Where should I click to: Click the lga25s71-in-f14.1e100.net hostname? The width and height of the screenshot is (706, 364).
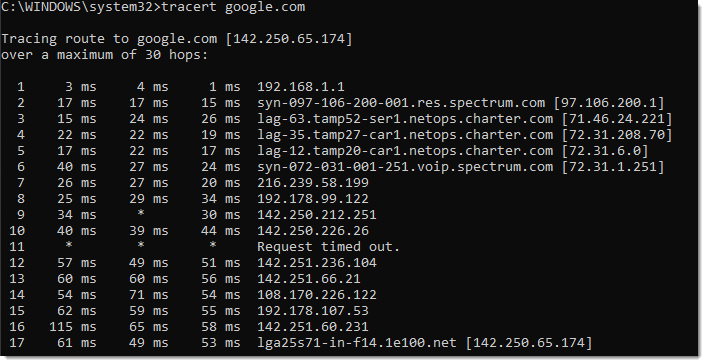[357, 343]
